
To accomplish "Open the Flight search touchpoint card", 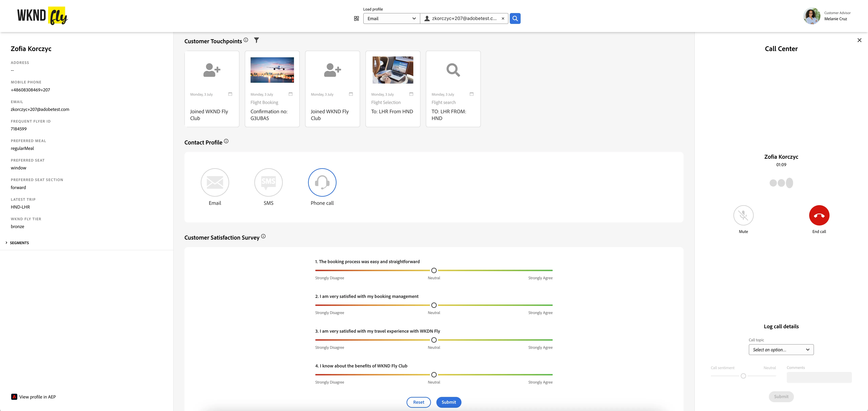I will click(x=453, y=89).
